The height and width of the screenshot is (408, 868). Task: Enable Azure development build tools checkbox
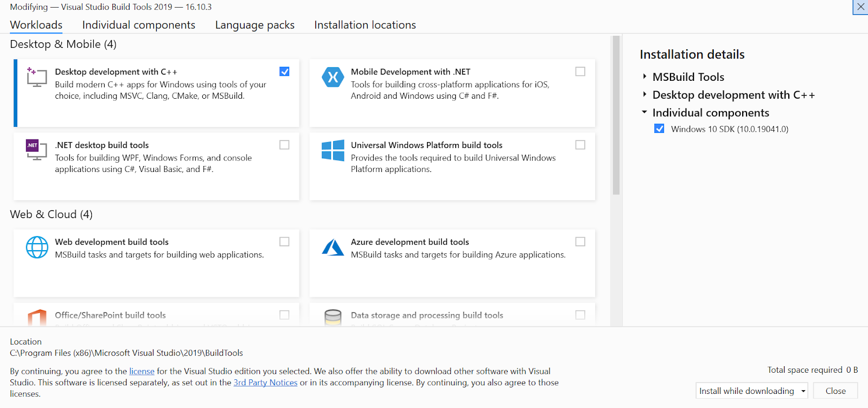click(x=580, y=241)
